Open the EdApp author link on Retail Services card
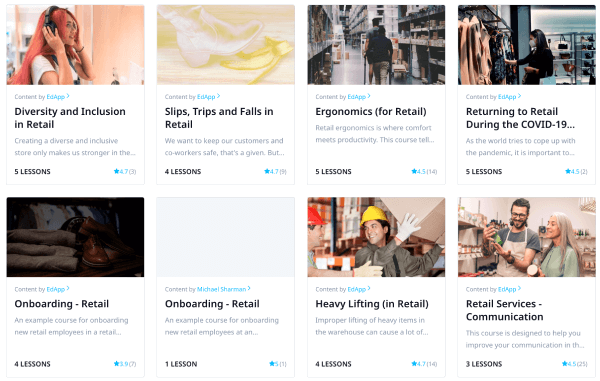The width and height of the screenshot is (600, 381). tap(507, 289)
